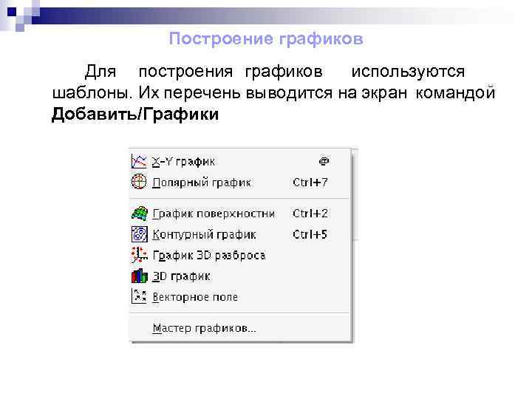This screenshot has height=399, width=532.
Task: Click the slide title Построение графиков
Action: pos(266,38)
